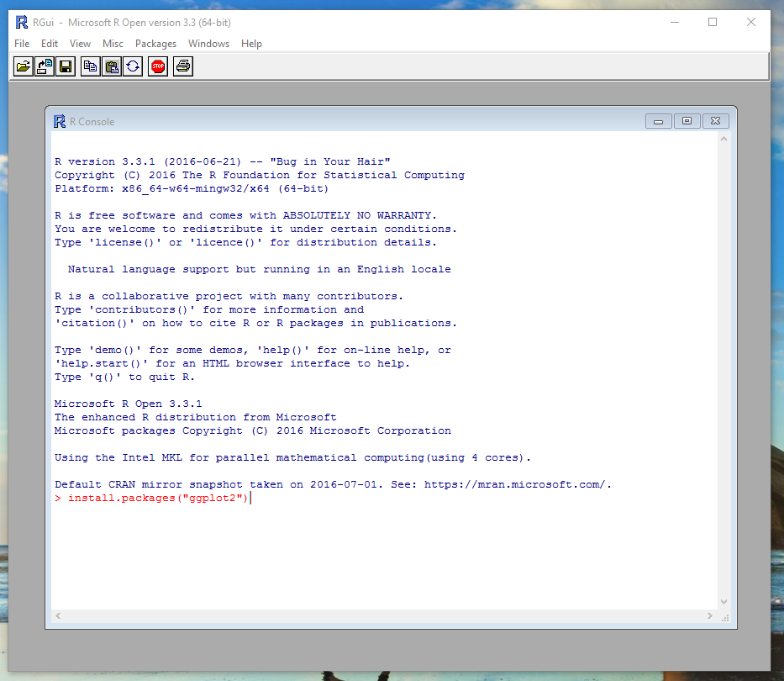The width and height of the screenshot is (784, 681).
Task: Click the "Microsoft R Open version 3.3 (64-bit)" title text
Action: tap(150, 23)
